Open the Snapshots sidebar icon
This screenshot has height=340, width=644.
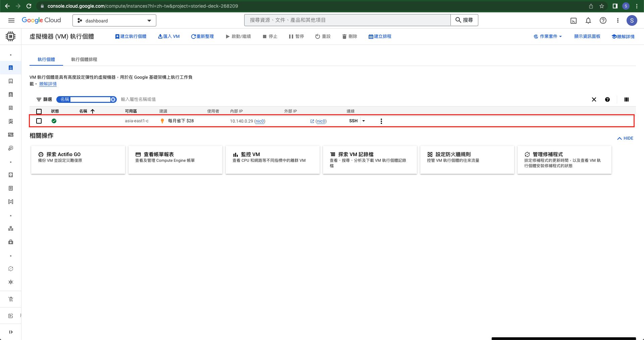(11, 188)
